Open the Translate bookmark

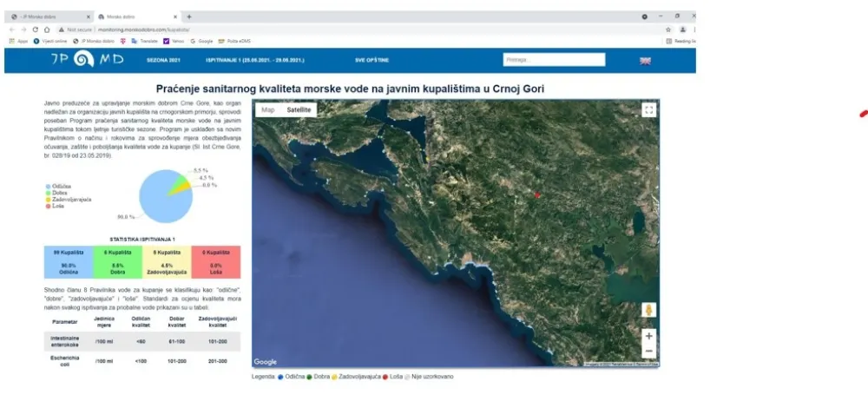[144, 41]
